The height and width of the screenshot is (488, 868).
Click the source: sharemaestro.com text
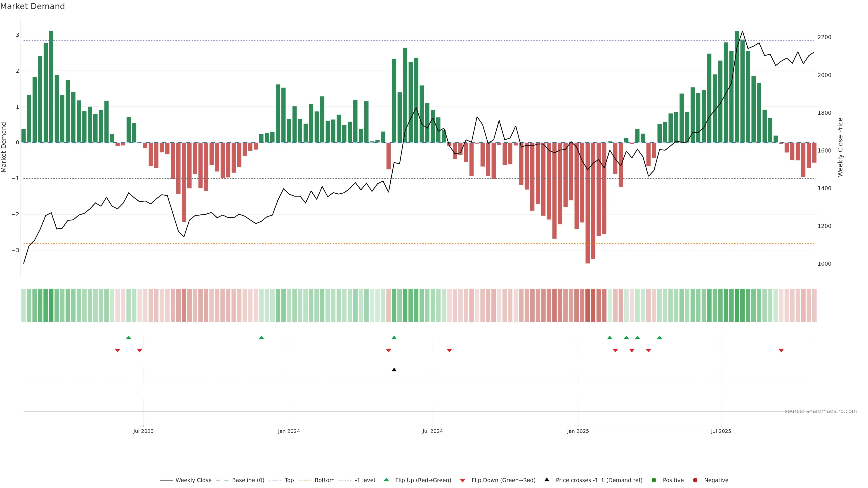tap(821, 411)
